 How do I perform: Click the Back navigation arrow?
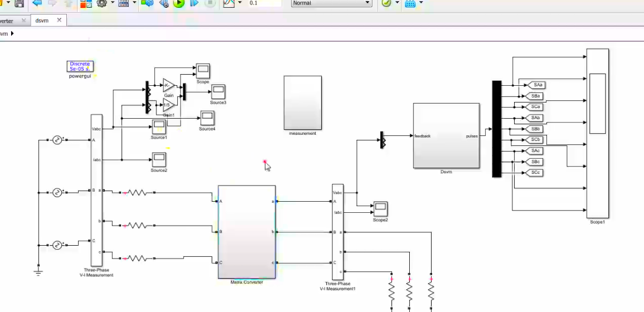click(x=37, y=3)
